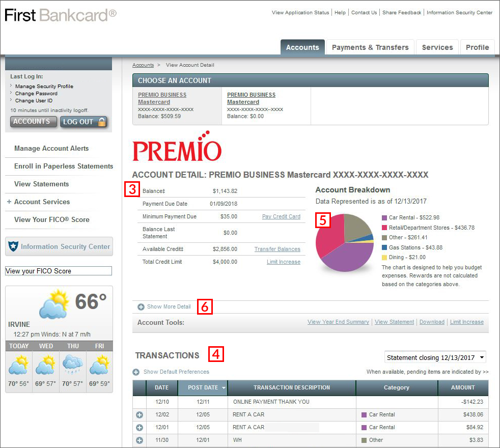Click the red Retail/Department Stores legend swatch
This screenshot has width=500, height=448.
point(384,228)
